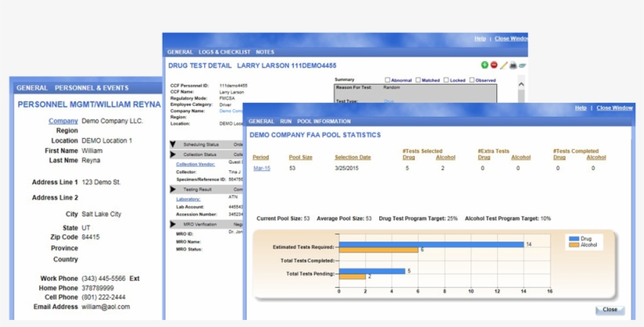Image resolution: width=644 pixels, height=327 pixels.
Task: Click Drug header under #Extra Tests
Action: [x=485, y=157]
